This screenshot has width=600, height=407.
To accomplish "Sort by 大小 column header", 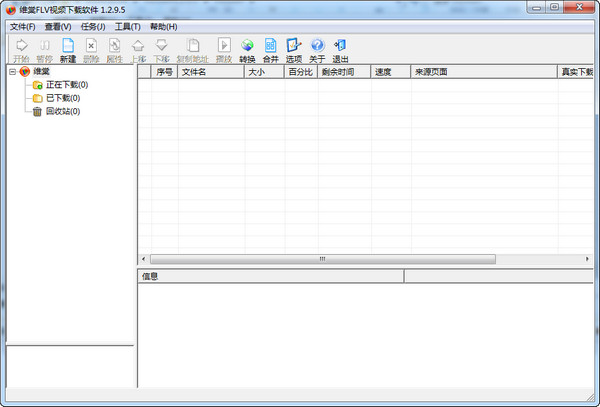I will [264, 72].
